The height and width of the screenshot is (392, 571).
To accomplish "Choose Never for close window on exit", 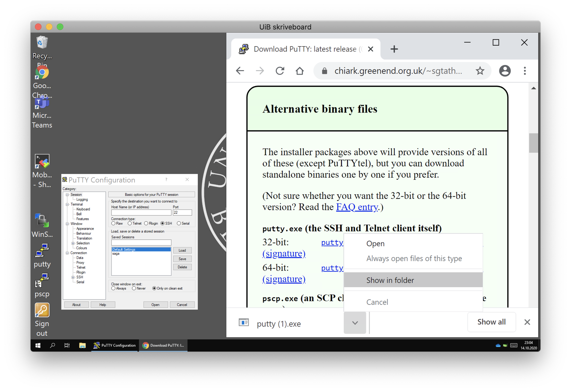I will 134,289.
